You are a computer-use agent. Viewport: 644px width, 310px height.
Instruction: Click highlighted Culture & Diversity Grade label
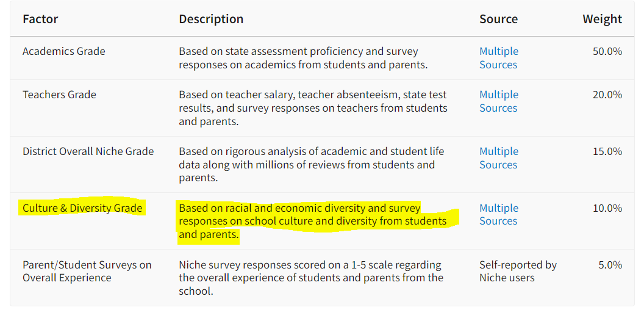pos(82,208)
